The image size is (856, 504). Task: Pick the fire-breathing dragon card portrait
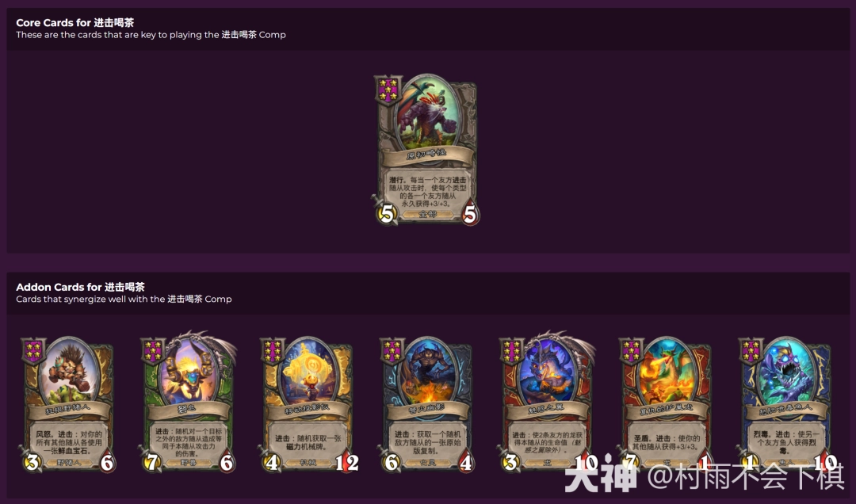pyautogui.click(x=667, y=372)
